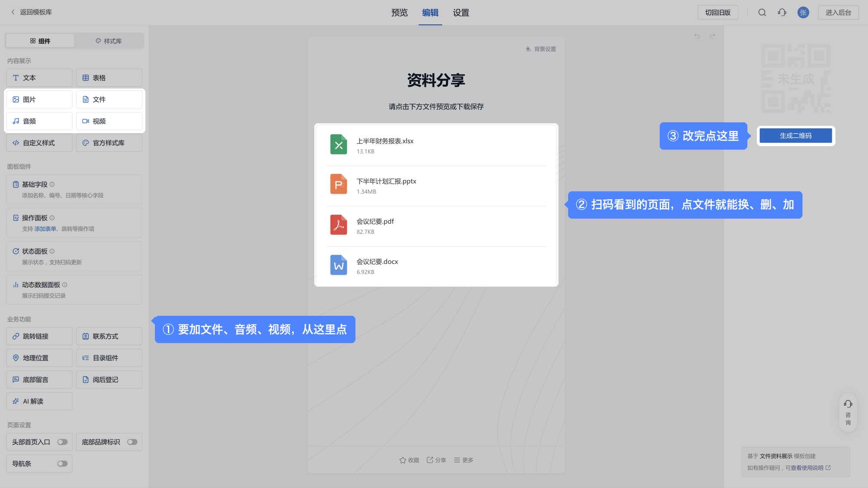Add 阅后登记 read registration component
Viewport: 868px width, 488px height.
coord(109,380)
